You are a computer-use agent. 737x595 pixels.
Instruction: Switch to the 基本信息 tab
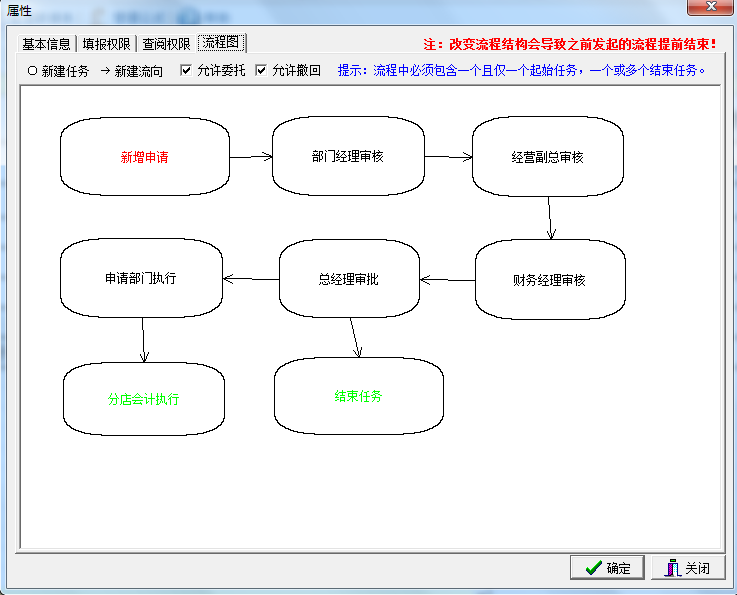(46, 44)
